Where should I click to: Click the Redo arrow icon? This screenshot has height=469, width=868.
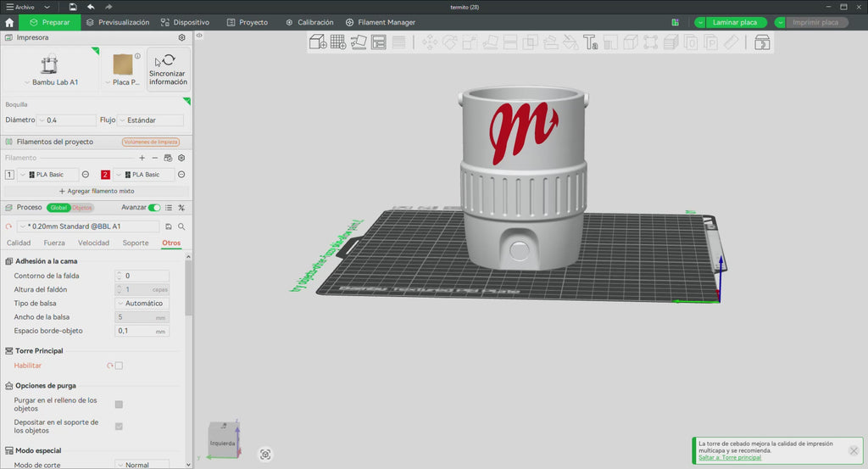point(108,7)
